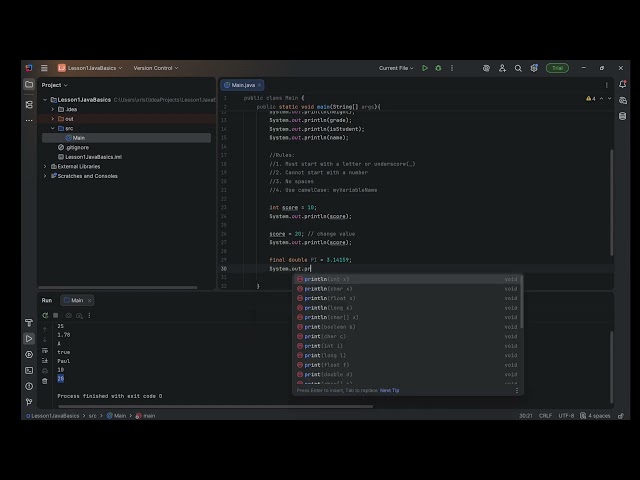This screenshot has width=640, height=480.
Task: Select the Main class in project tree
Action: pyautogui.click(x=127, y=138)
